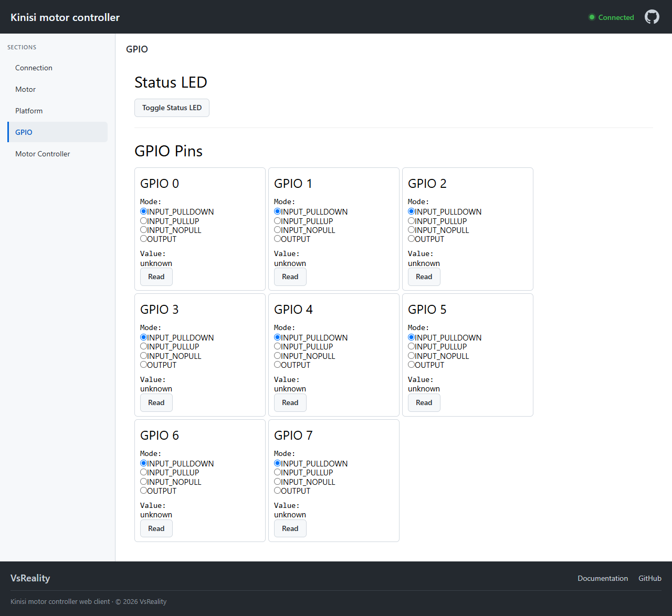Choose INPUT_NOPULL for GPIO 1
Viewport: 672px width, 616px height.
point(278,230)
